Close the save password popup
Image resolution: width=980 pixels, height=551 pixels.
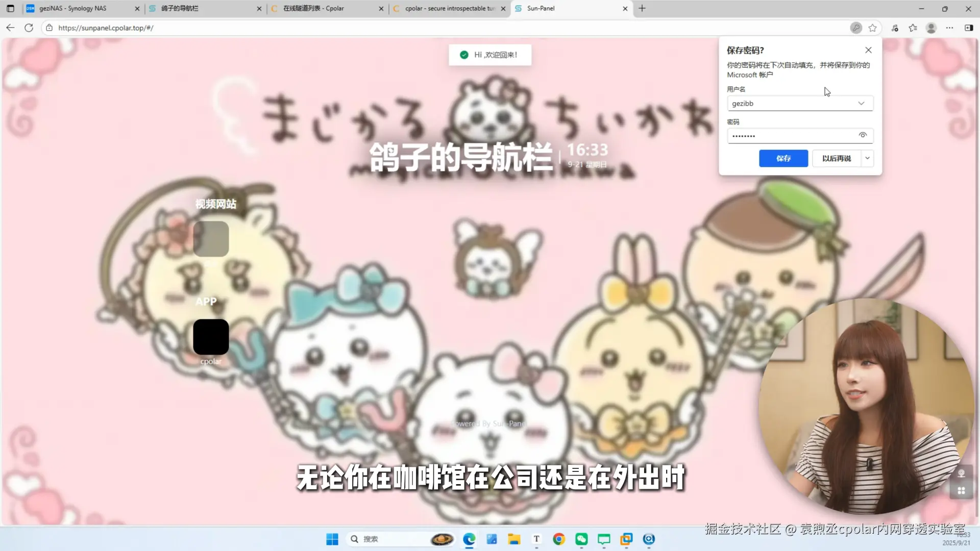(x=868, y=50)
